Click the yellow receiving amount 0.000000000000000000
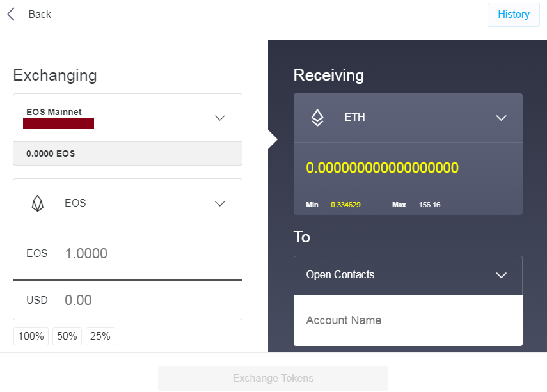Screen dimensions: 547x392 point(383,168)
